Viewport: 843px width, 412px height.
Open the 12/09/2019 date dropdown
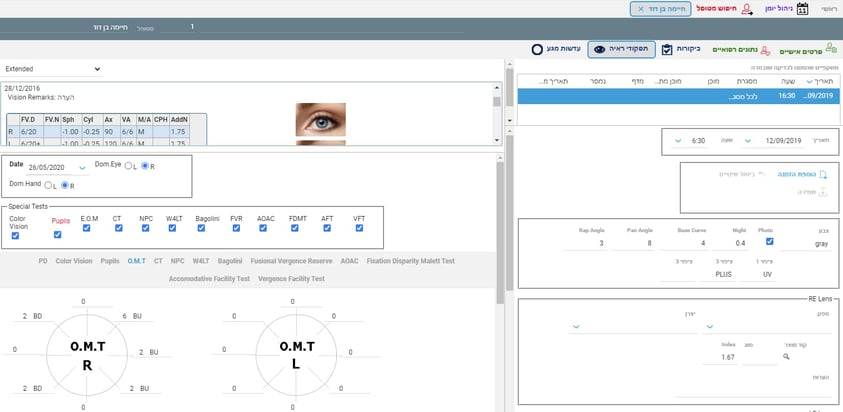point(747,141)
